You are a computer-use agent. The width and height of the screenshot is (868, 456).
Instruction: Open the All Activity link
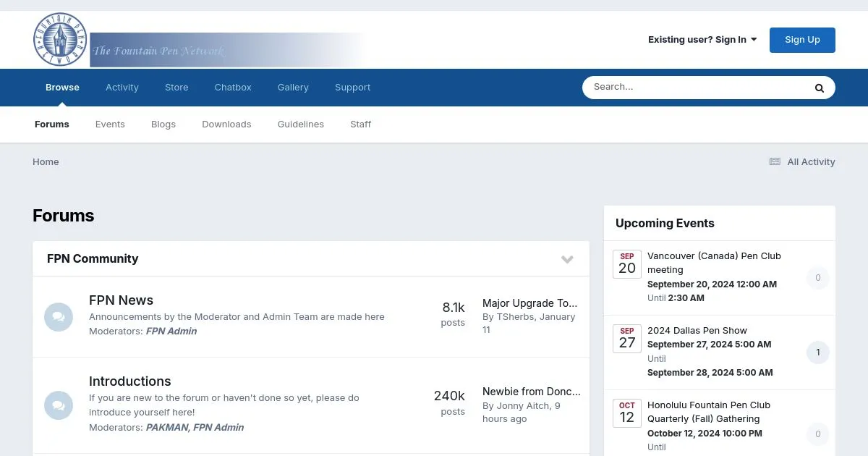click(x=802, y=162)
